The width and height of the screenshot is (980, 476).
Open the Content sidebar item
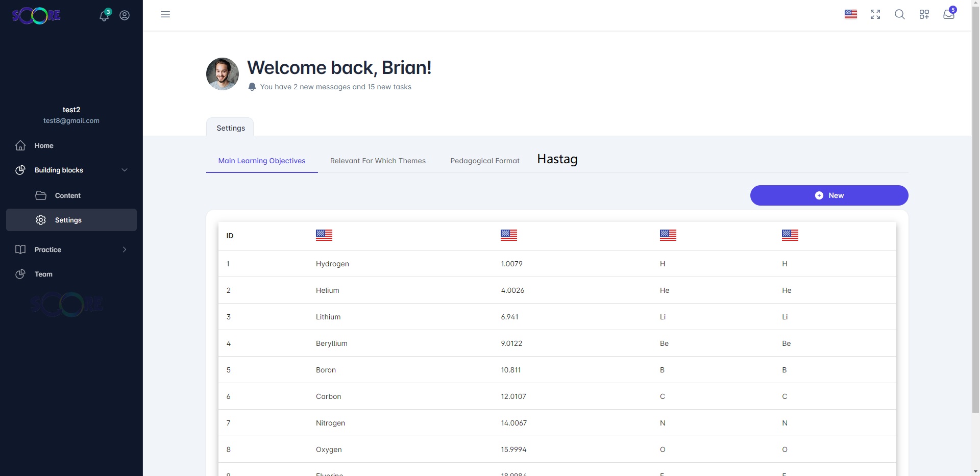click(x=67, y=195)
